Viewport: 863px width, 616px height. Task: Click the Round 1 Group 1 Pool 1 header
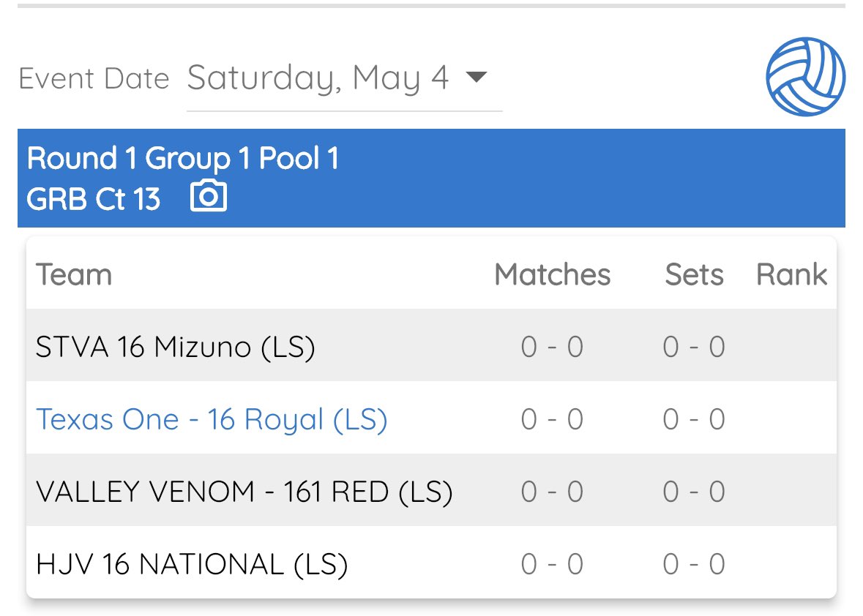183,159
